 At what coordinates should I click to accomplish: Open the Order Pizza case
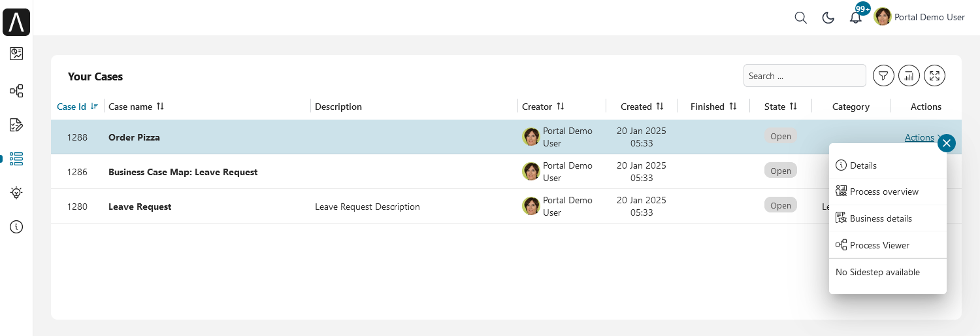(x=134, y=137)
